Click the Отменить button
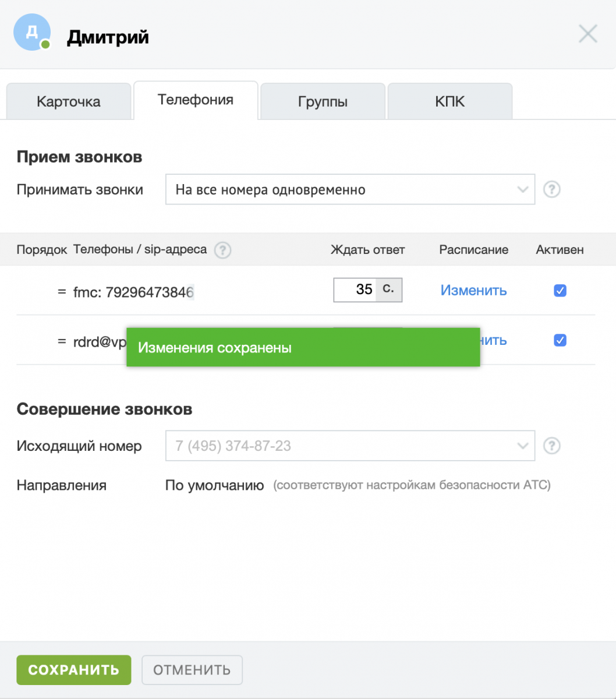Image resolution: width=616 pixels, height=699 pixels. tap(192, 670)
